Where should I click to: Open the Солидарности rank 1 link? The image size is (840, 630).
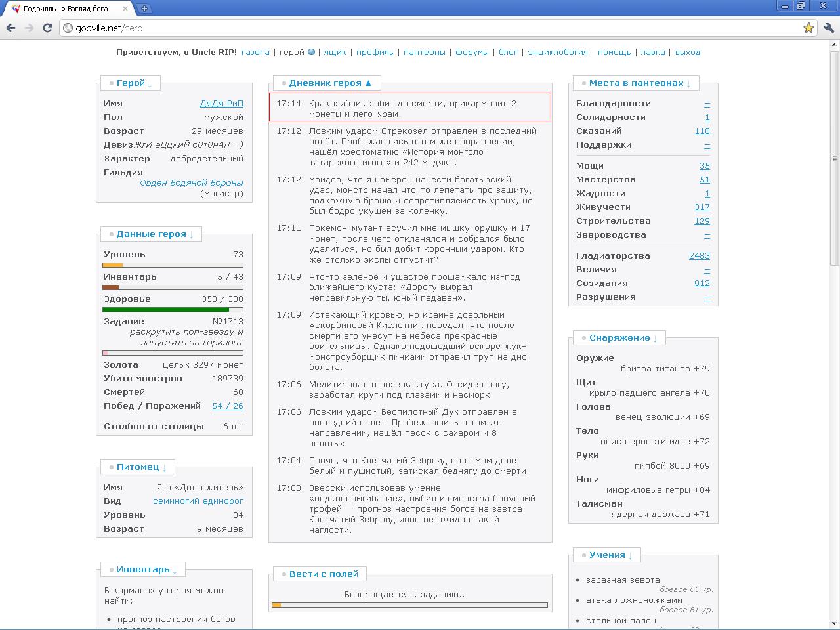pyautogui.click(x=707, y=117)
